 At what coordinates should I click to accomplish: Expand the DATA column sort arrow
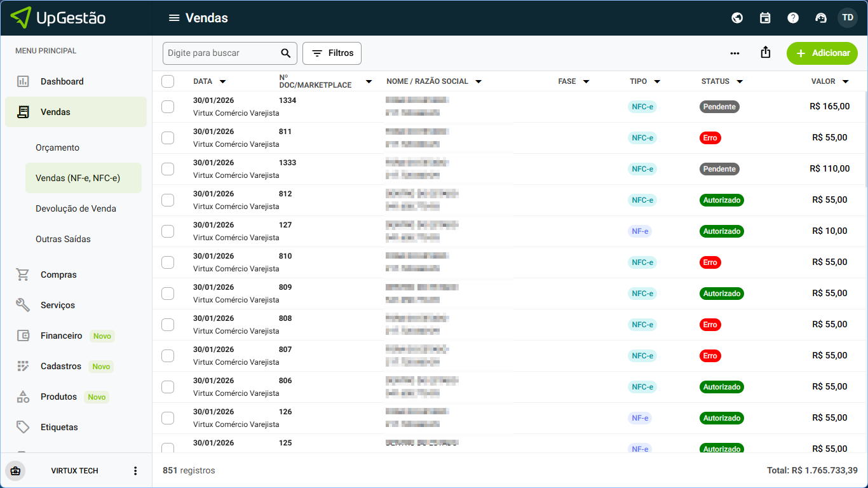click(x=222, y=81)
